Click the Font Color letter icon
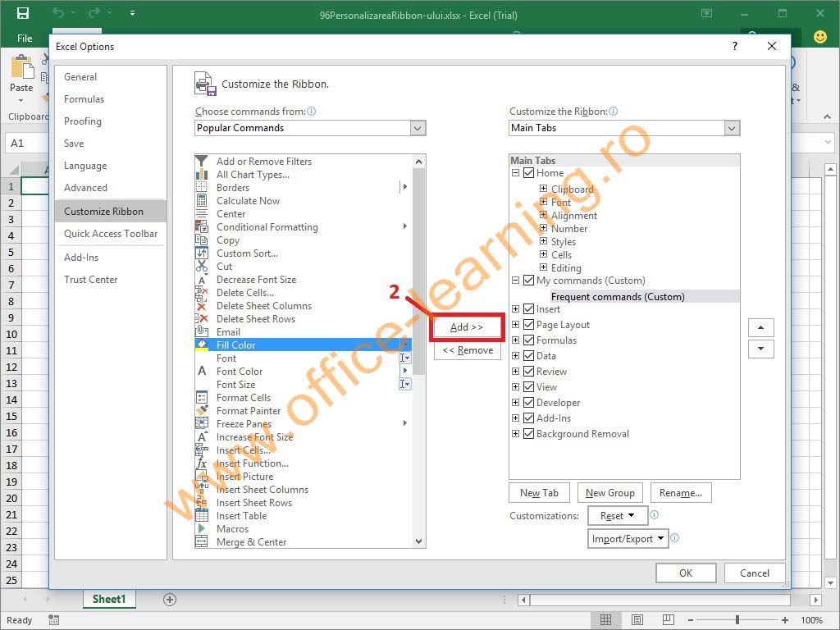Screen dimensions: 840x630 coord(202,372)
